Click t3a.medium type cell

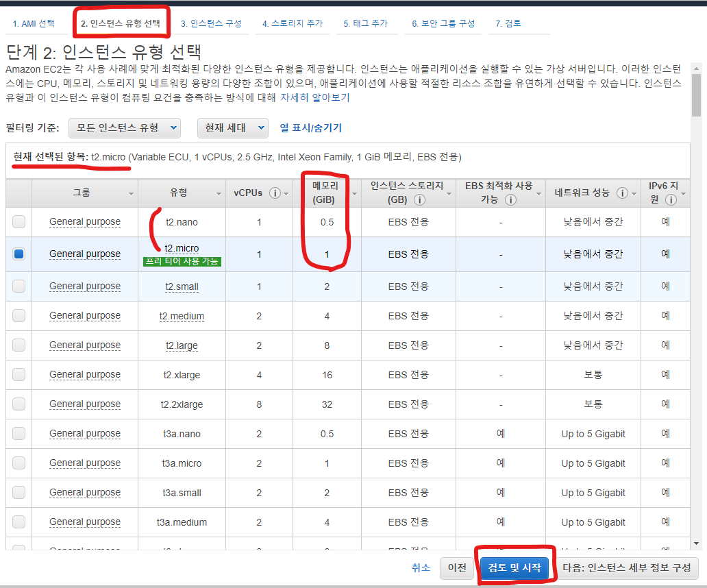coord(182,522)
